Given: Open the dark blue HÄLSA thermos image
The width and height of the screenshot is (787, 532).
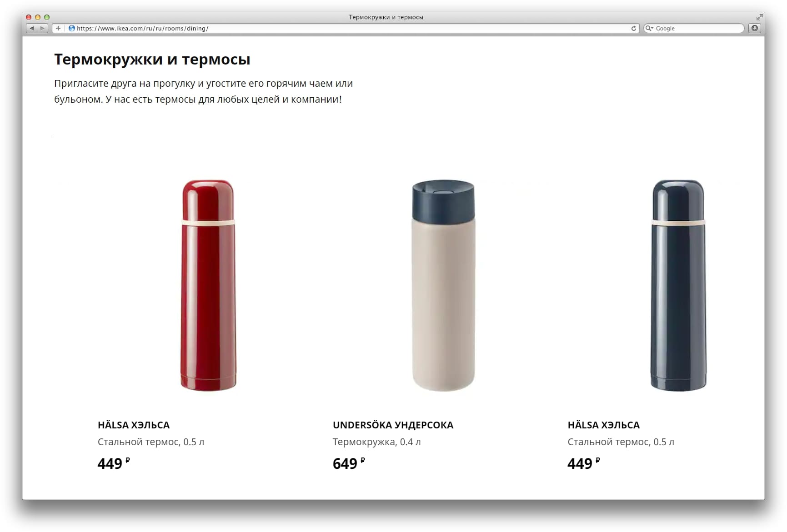Looking at the screenshot, I should (x=678, y=285).
